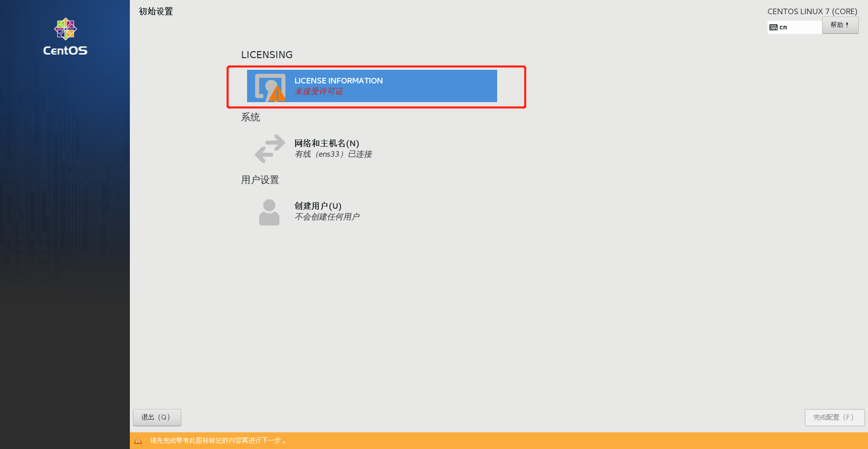Screen dimensions: 868x449
Task: Click the 未接受许可证 status text
Action: pyautogui.click(x=319, y=92)
